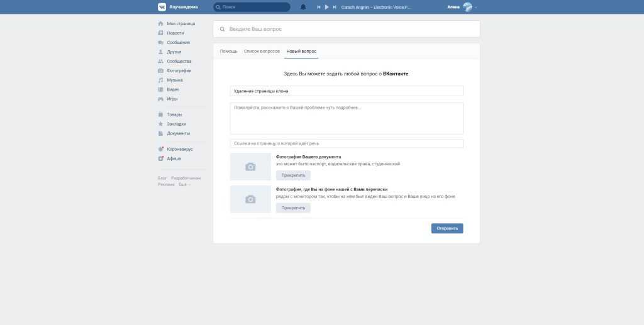Open Музыка section in sidebar

point(174,80)
